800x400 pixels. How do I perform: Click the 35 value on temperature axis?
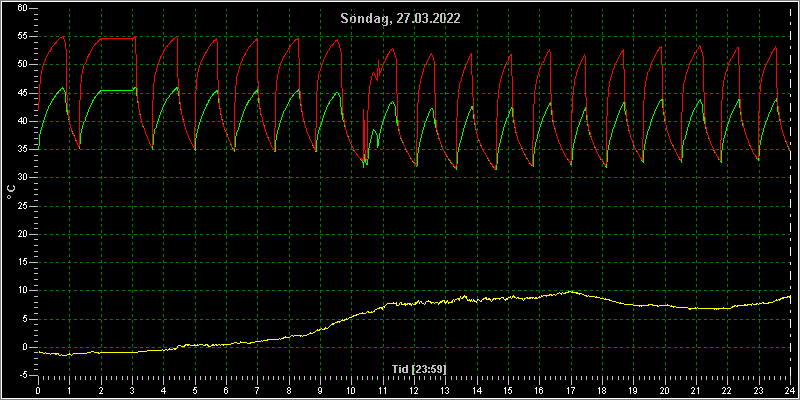coord(22,149)
